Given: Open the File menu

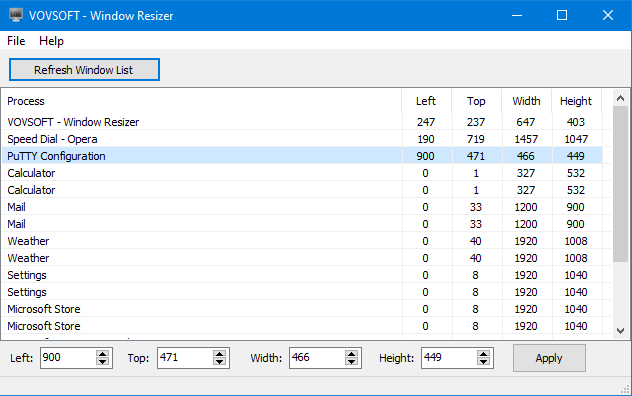Looking at the screenshot, I should [16, 41].
